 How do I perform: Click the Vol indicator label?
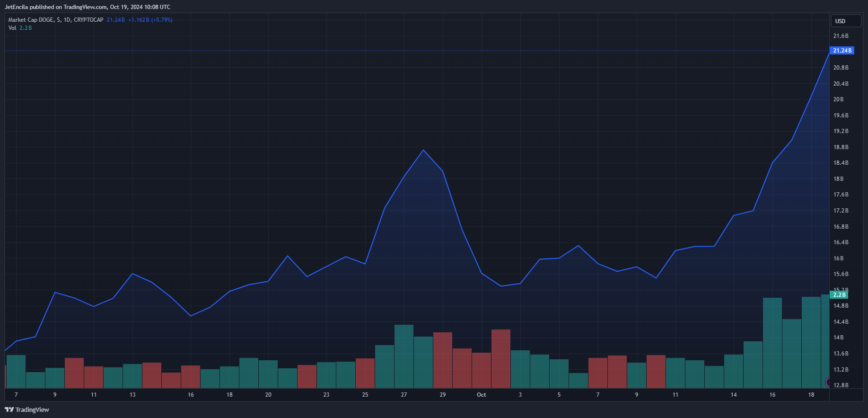pyautogui.click(x=12, y=28)
